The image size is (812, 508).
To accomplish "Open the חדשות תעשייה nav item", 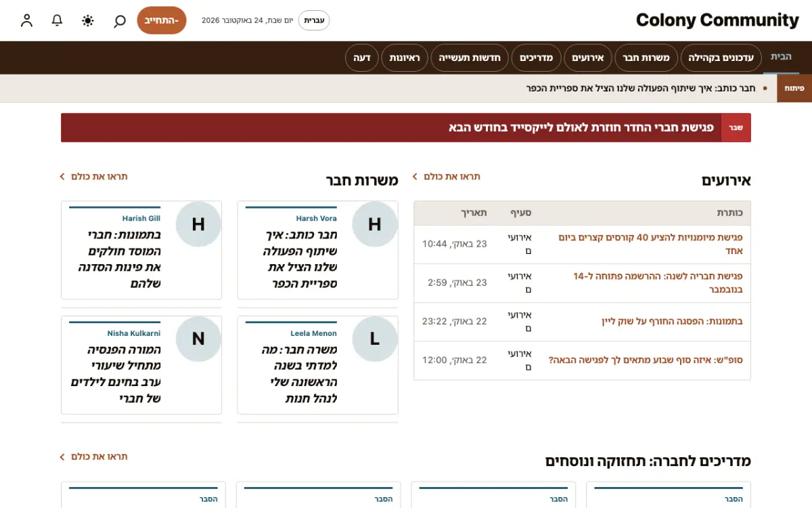I will coord(470,58).
